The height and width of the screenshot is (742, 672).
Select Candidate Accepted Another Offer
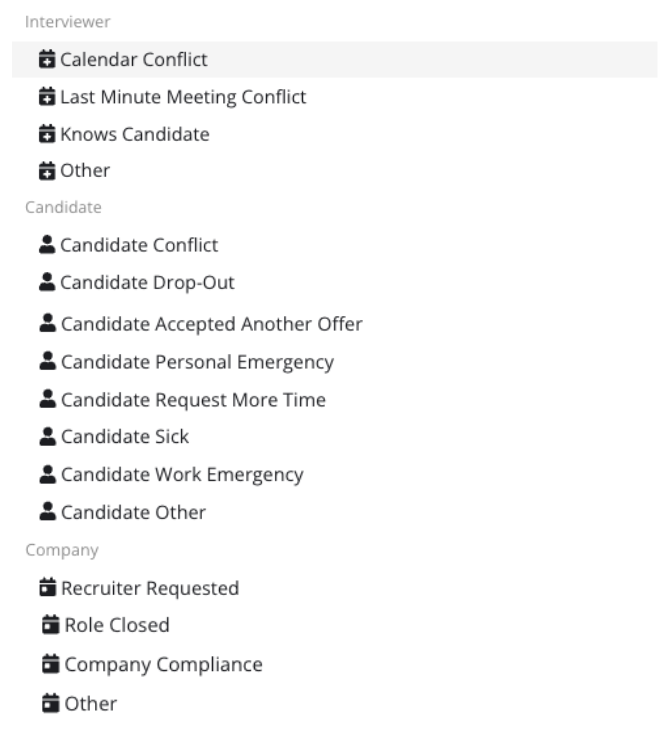point(335,324)
